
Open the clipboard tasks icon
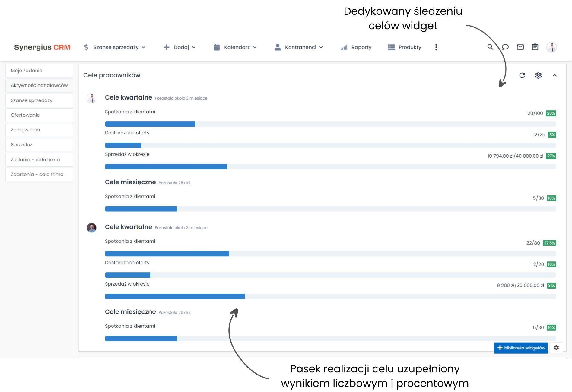[535, 47]
